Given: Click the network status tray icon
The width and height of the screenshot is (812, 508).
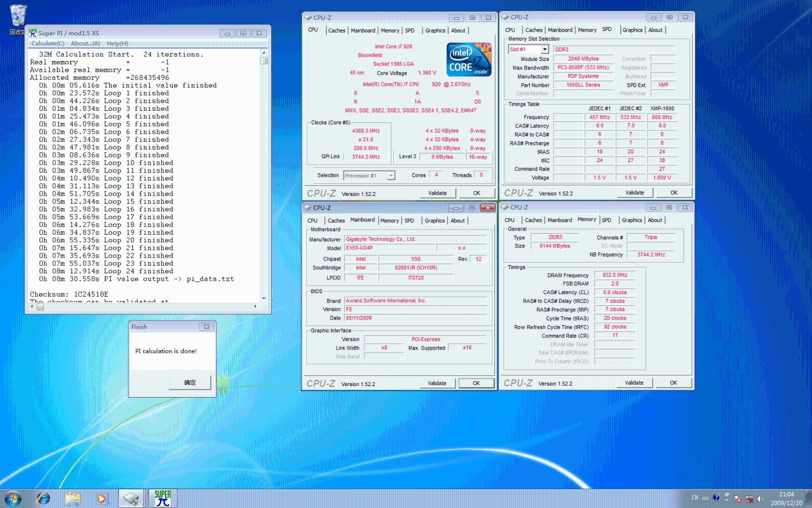Looking at the screenshot, I should [749, 499].
